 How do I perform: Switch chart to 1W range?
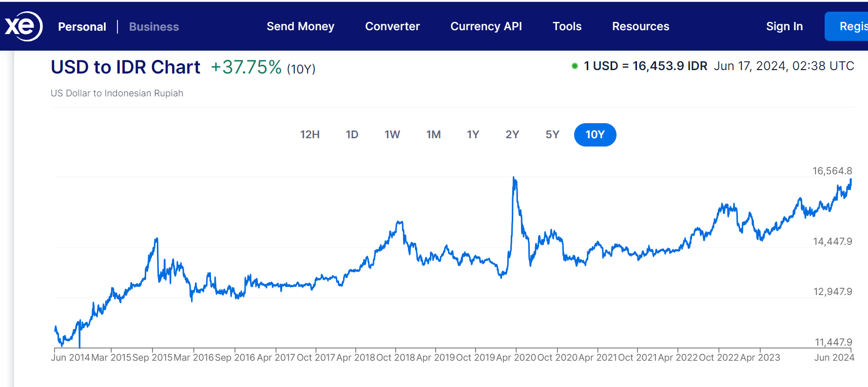[392, 135]
